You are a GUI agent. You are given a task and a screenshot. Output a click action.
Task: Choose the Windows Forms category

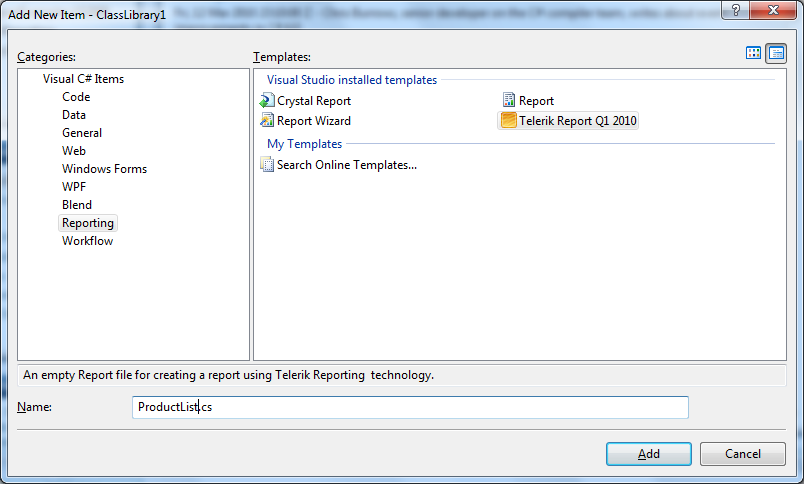click(x=105, y=169)
